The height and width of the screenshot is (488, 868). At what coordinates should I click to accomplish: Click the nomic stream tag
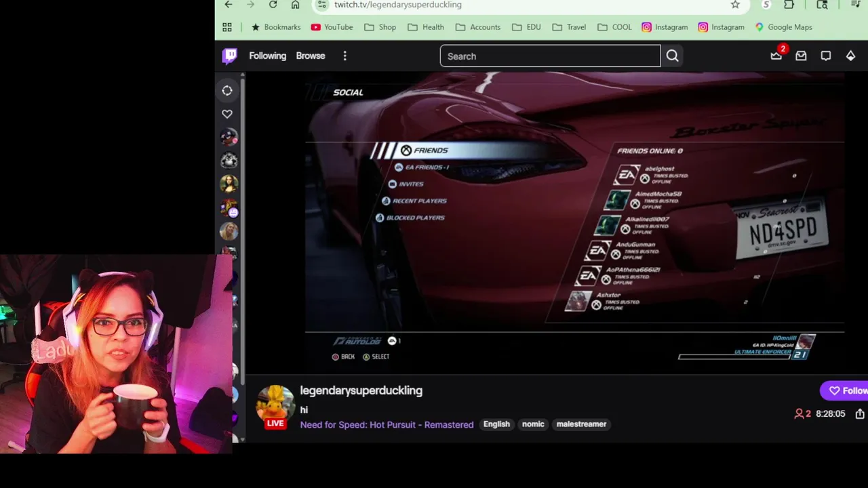click(x=533, y=424)
